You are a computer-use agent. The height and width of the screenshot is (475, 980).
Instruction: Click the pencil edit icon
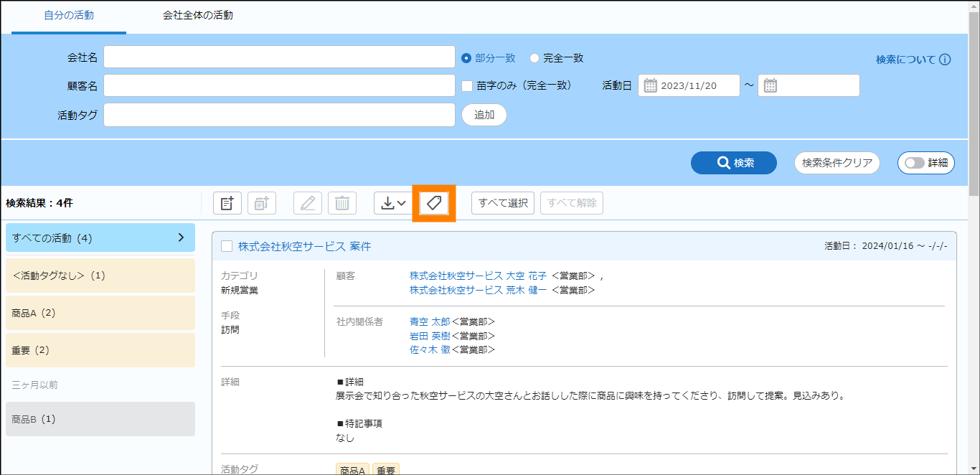point(308,203)
